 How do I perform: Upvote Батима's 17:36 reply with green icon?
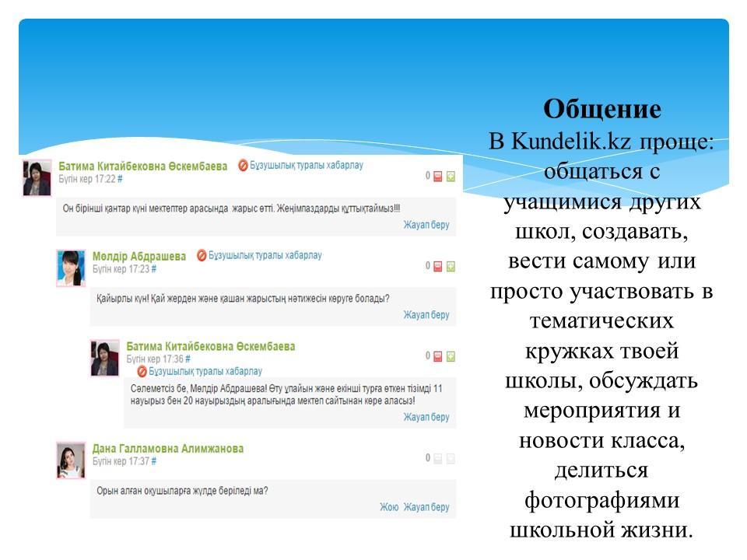(451, 357)
